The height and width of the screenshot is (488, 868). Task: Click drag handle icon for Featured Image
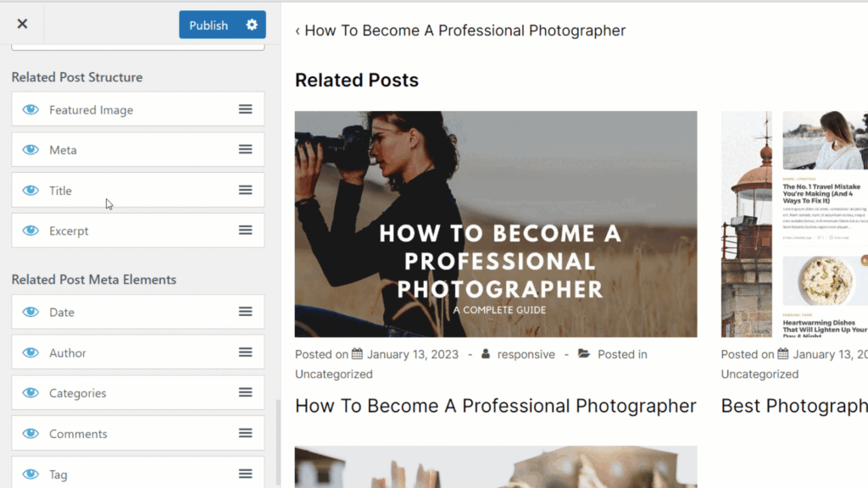[x=245, y=109]
